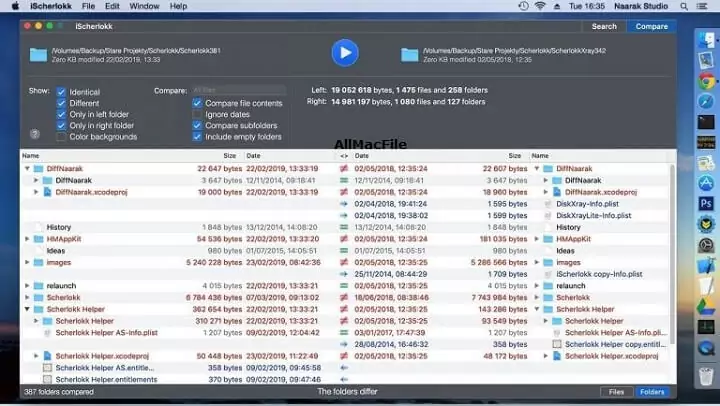Switch to the Search tab
The width and height of the screenshot is (720, 406).
(604, 27)
